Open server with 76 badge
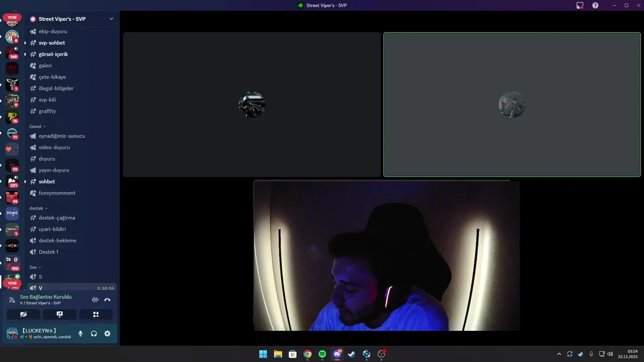 pos(12,117)
